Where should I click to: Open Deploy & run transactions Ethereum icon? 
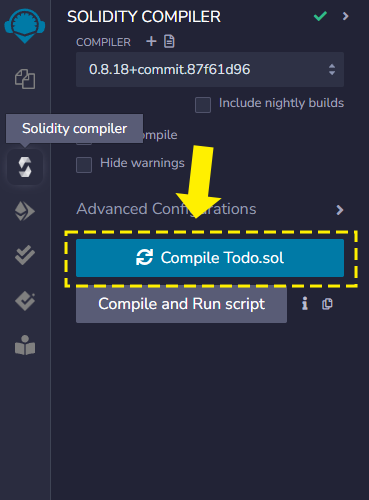25,211
